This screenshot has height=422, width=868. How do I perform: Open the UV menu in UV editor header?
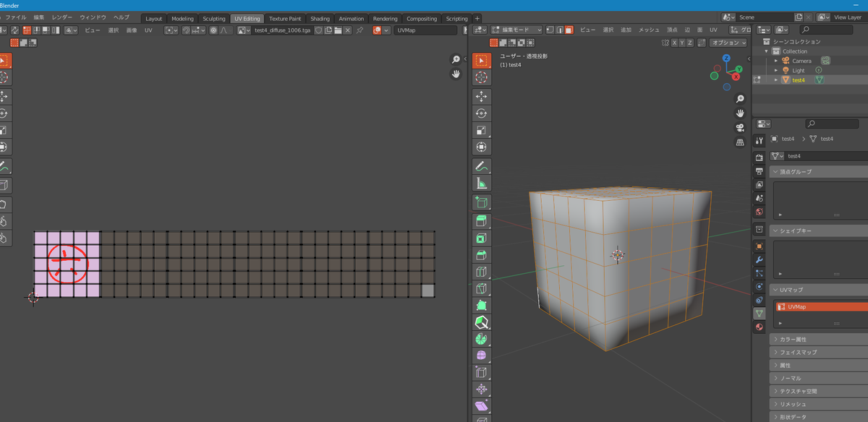[148, 30]
